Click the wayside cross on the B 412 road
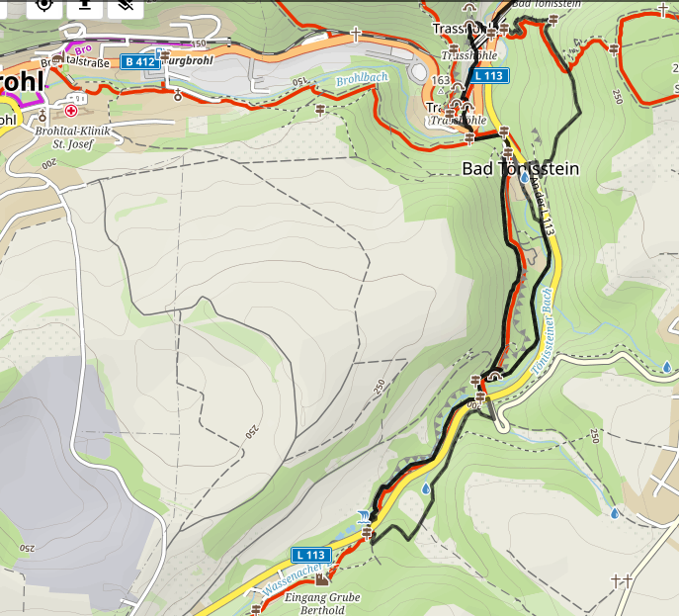 coord(356,34)
